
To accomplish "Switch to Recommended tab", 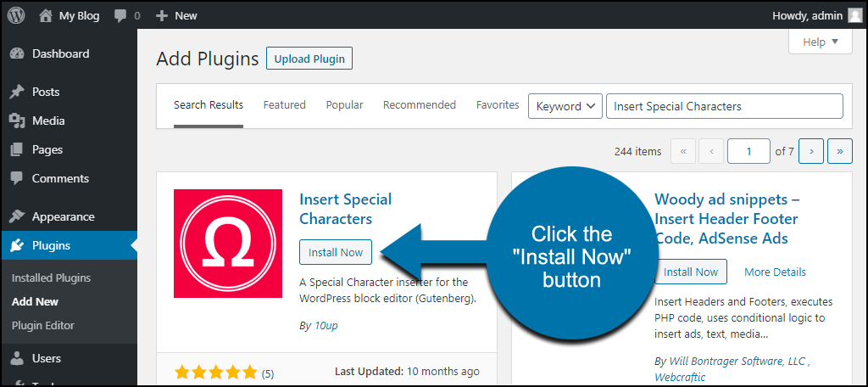I will point(420,104).
